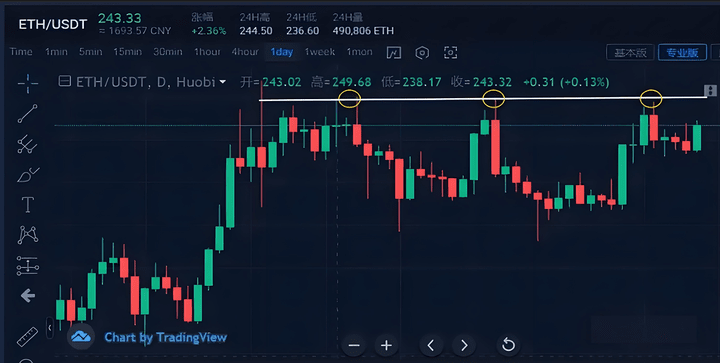
Task: Pick the text annotation tool
Action: click(28, 205)
